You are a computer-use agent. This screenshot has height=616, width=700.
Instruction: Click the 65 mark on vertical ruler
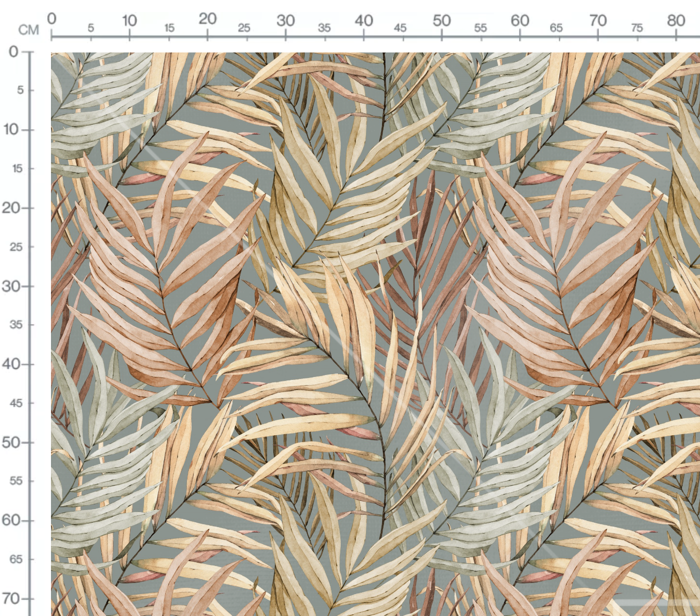coord(16,559)
